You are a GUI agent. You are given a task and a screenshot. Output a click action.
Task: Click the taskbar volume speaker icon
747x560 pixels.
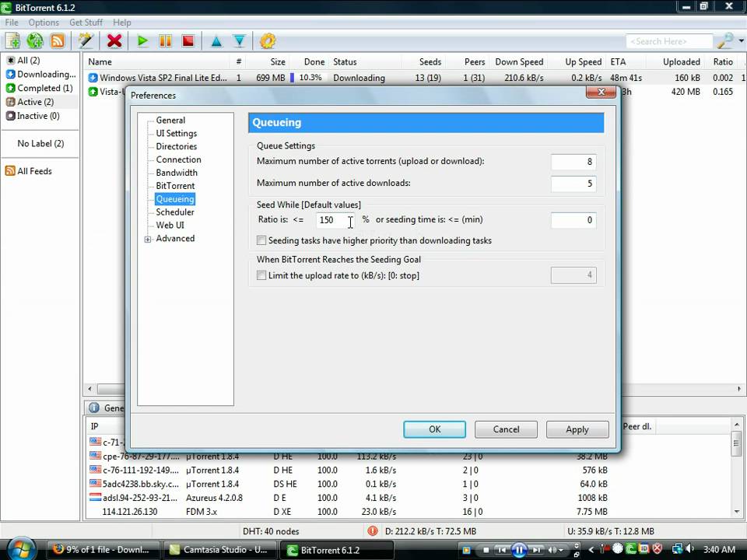click(x=690, y=550)
